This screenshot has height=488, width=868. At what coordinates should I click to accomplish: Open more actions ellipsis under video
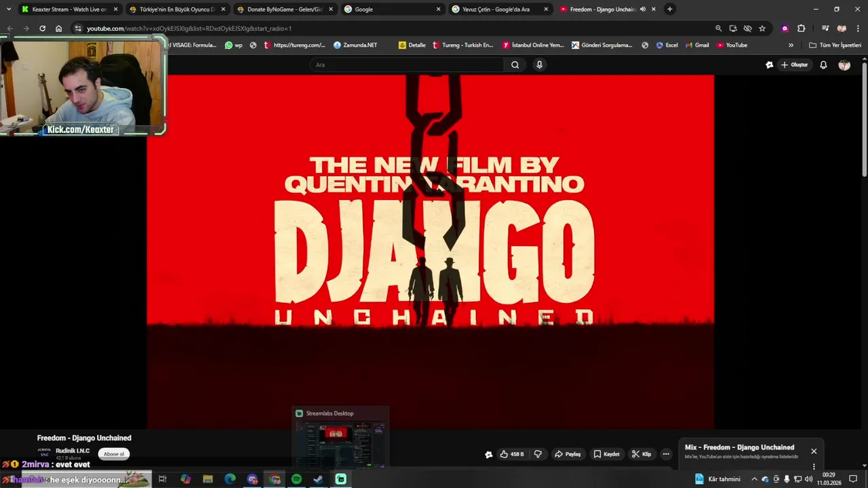click(666, 454)
